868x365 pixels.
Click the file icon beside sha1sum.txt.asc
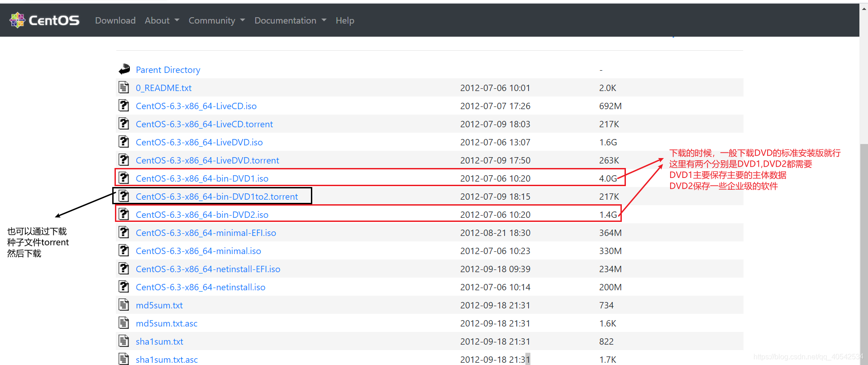click(124, 359)
